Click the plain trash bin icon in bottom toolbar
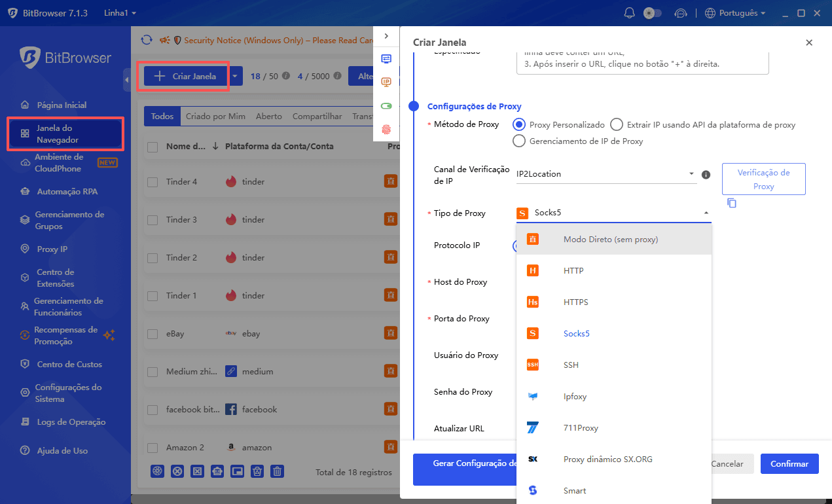 [278, 471]
